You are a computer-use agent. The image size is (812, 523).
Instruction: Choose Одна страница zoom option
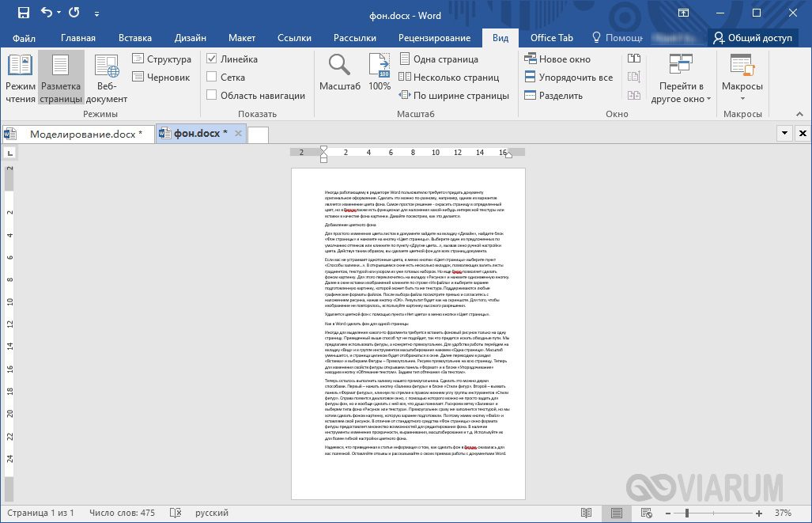439,59
